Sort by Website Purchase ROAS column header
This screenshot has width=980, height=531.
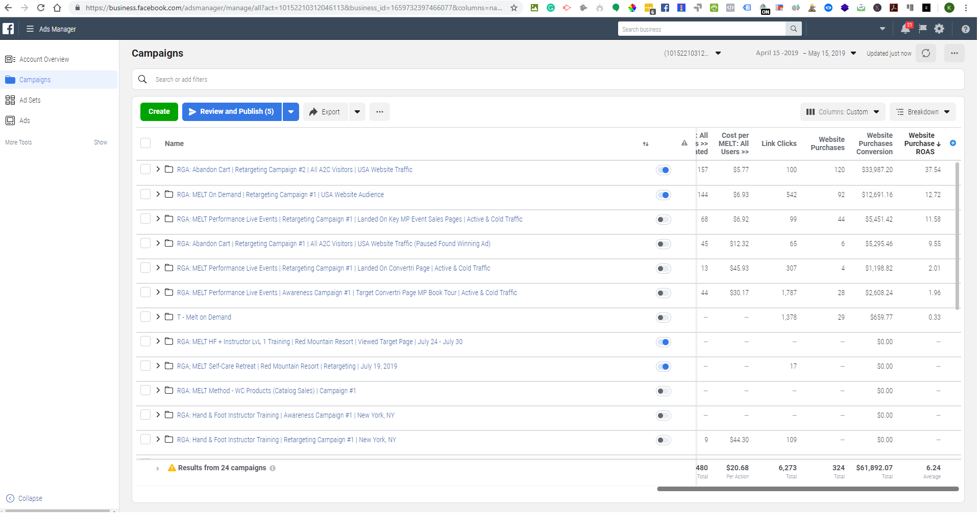[922, 143]
